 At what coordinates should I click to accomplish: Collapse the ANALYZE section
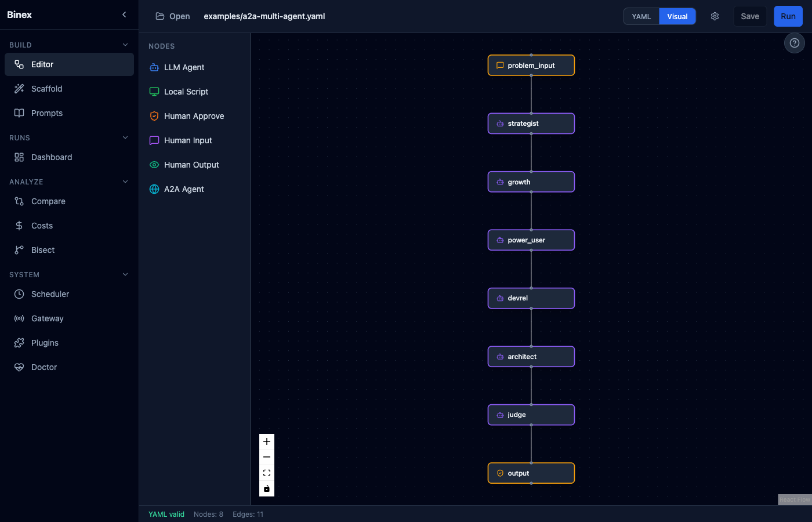click(125, 181)
